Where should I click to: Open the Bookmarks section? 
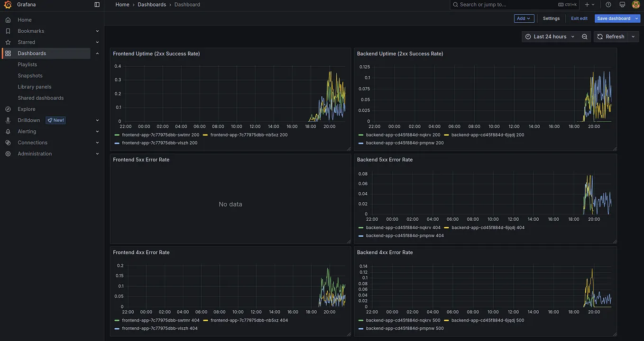coord(30,31)
